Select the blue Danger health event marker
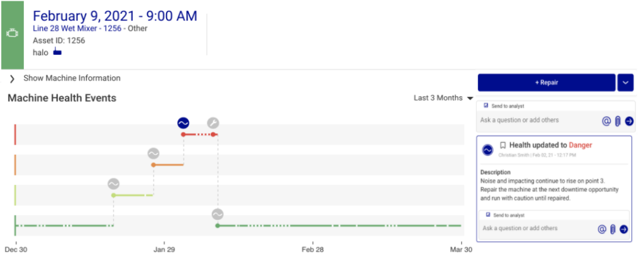Screen dimensions: 644x264 point(183,123)
